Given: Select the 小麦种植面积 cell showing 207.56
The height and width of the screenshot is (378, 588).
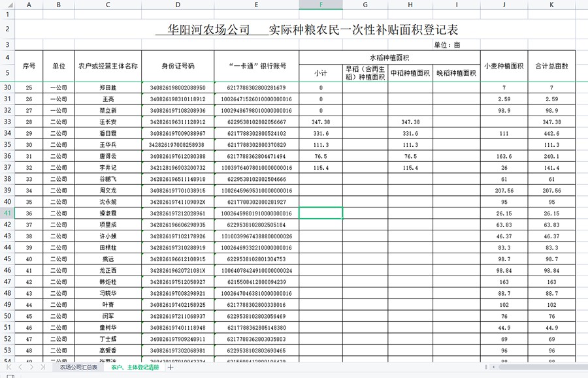Looking at the screenshot, I should 504,190.
